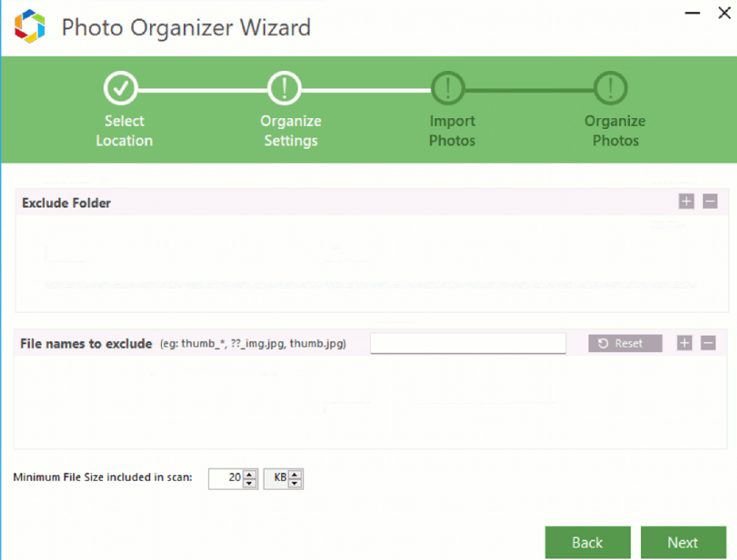The width and height of the screenshot is (737, 560).
Task: Click the Select Location checkmark step icon
Action: [x=121, y=88]
